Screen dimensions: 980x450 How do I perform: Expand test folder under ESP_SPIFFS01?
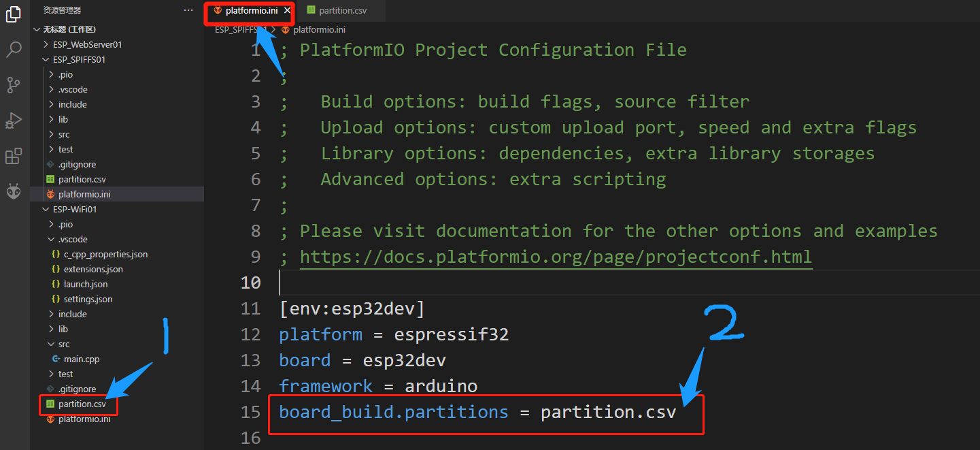[x=116, y=149]
